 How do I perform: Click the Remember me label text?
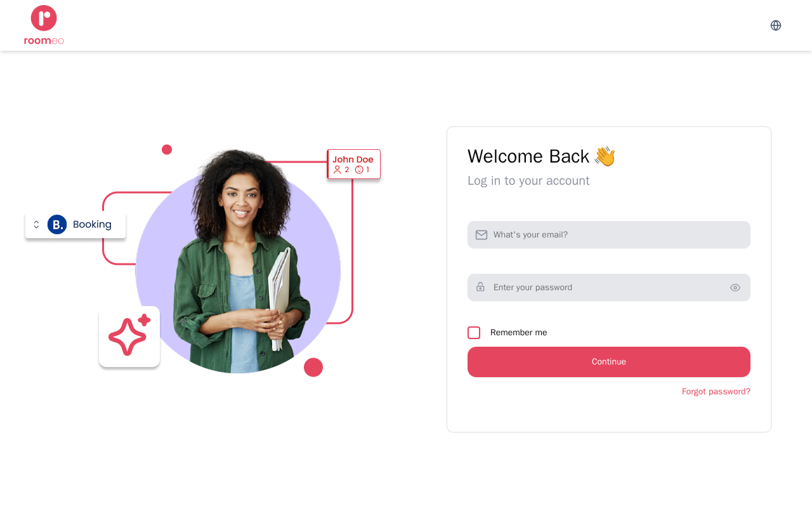point(518,333)
